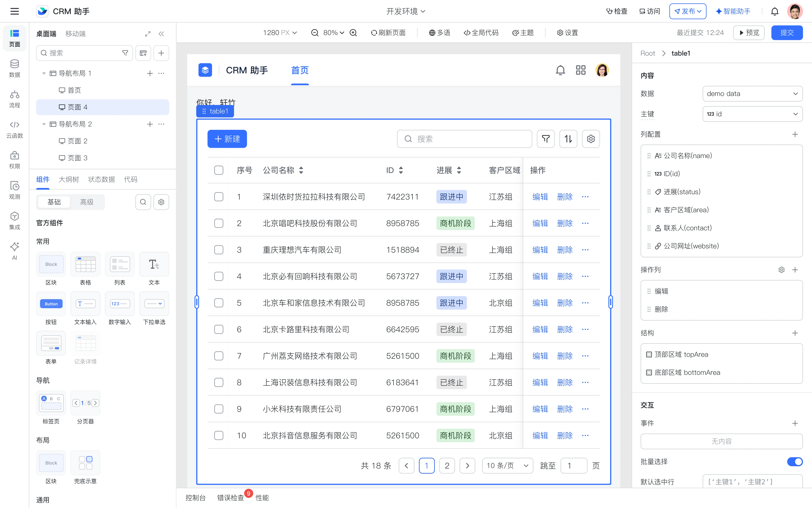The height and width of the screenshot is (508, 812).
Task: Expand the page panel to fullscreen
Action: click(x=148, y=34)
